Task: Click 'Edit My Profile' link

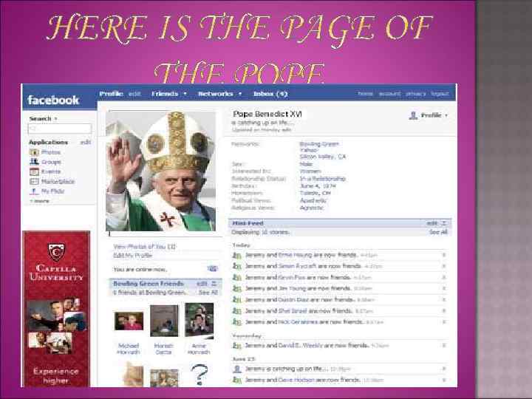Action: point(133,255)
